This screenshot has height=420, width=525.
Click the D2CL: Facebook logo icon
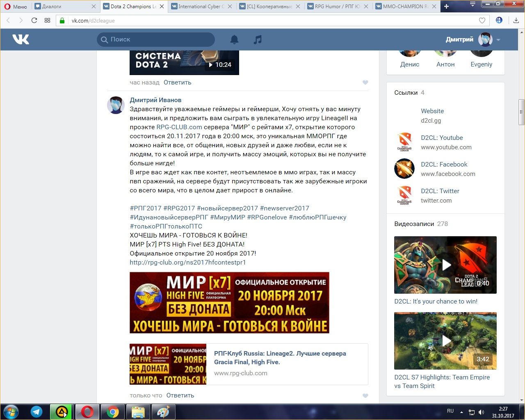point(404,169)
